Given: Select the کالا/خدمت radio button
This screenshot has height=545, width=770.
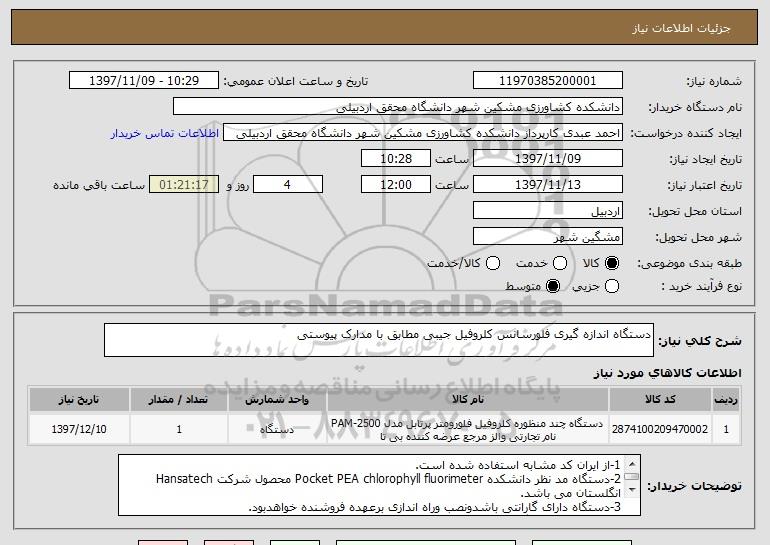Looking at the screenshot, I should [x=493, y=264].
